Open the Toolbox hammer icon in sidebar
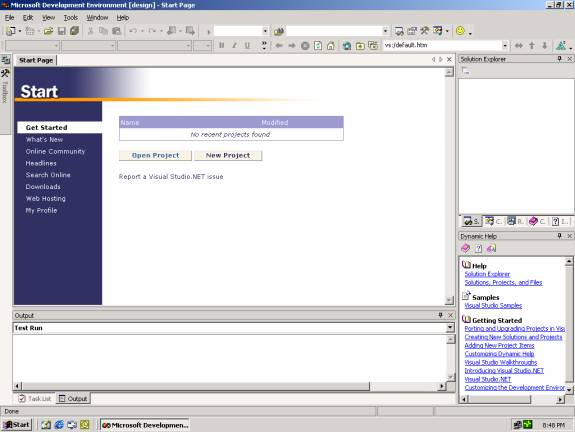 pos(5,73)
